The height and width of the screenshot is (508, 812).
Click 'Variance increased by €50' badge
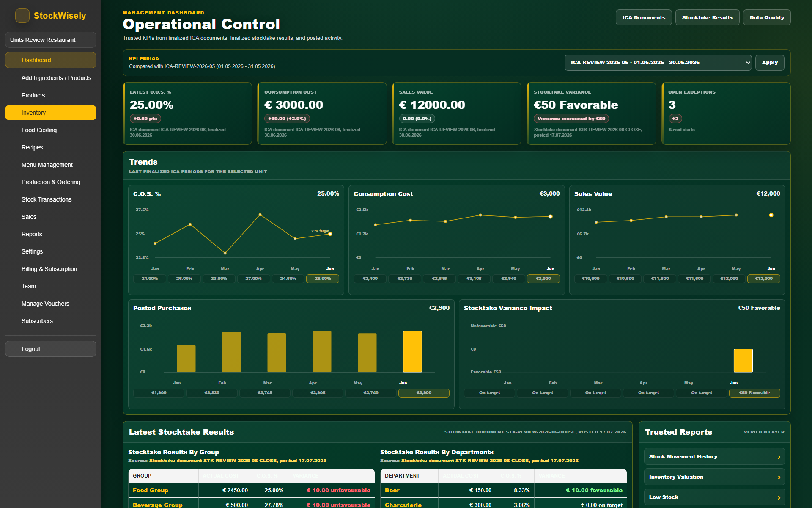point(571,119)
